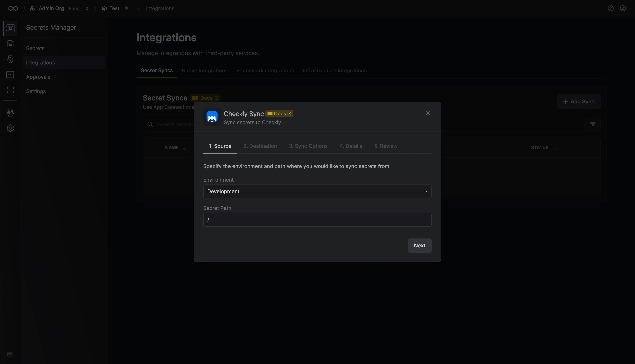Image resolution: width=635 pixels, height=364 pixels.
Task: Open the access control users icon
Action: (x=10, y=113)
